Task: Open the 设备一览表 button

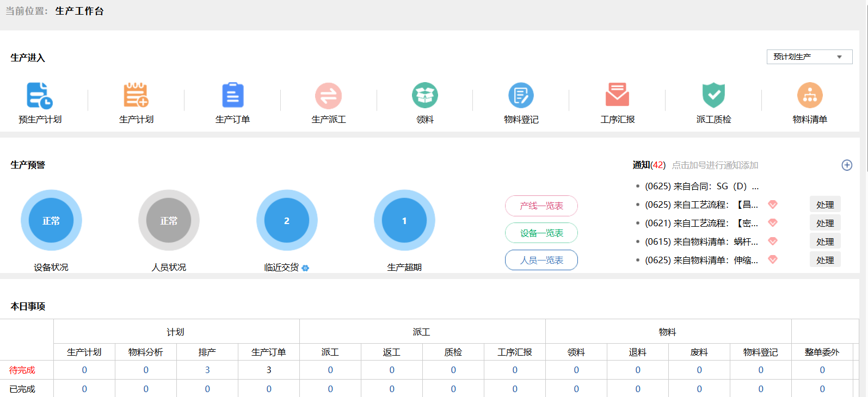Action: pos(541,233)
